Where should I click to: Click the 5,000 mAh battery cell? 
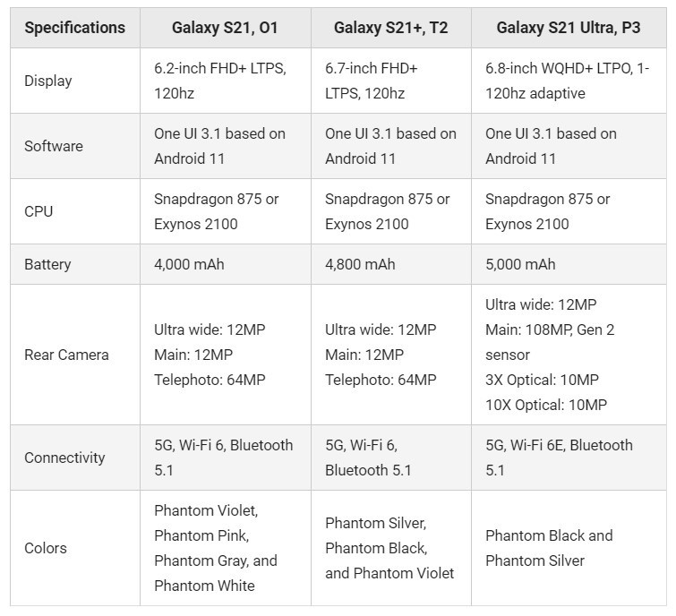[520, 264]
